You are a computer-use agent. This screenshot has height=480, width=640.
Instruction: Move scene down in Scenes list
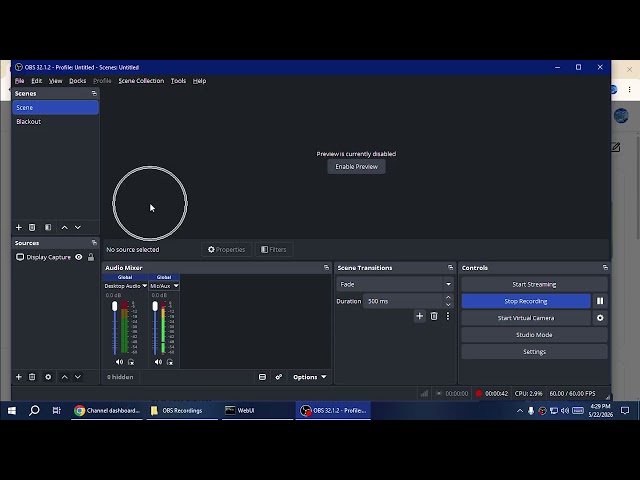coord(78,227)
